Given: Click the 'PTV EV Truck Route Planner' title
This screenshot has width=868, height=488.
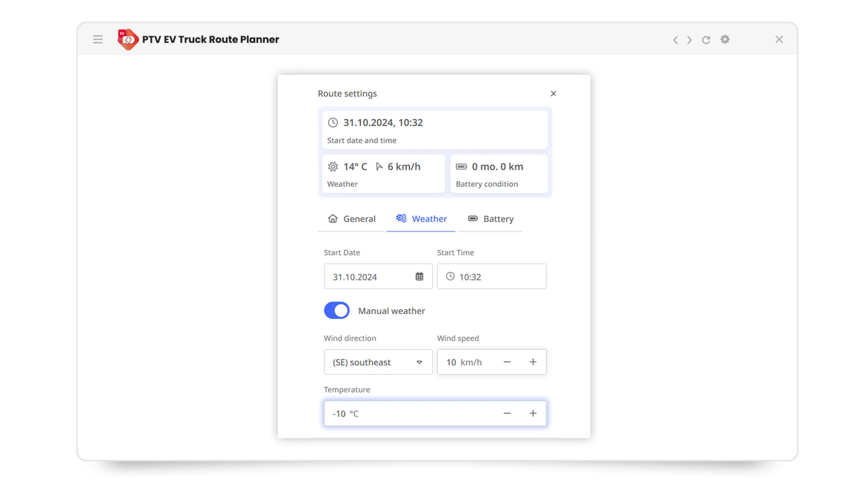Looking at the screenshot, I should [211, 40].
